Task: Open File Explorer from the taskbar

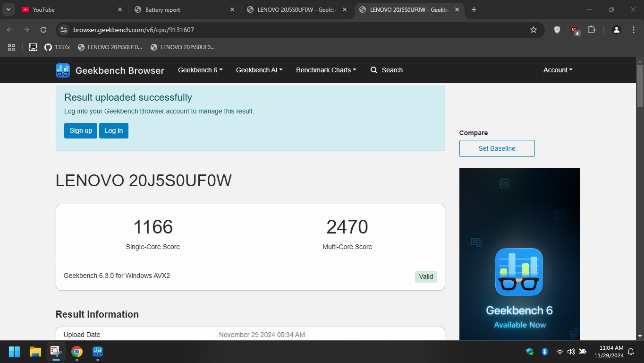Action: (35, 352)
